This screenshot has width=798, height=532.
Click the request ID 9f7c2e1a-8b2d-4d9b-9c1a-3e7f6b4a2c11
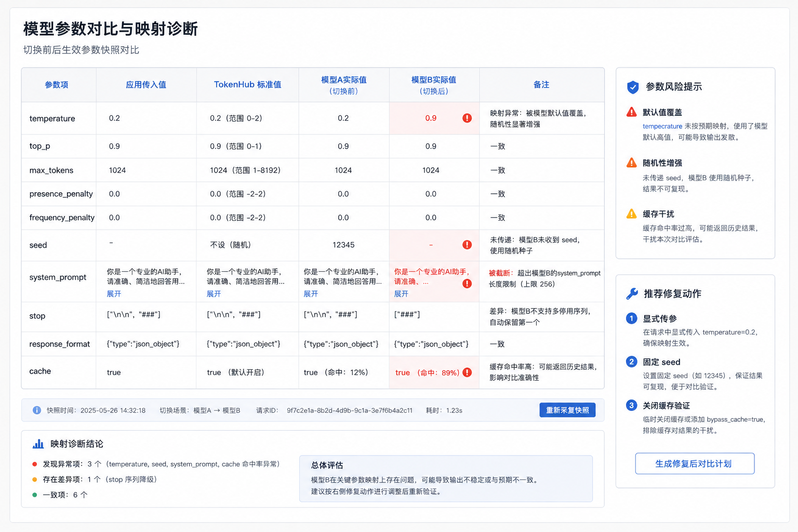(350, 410)
